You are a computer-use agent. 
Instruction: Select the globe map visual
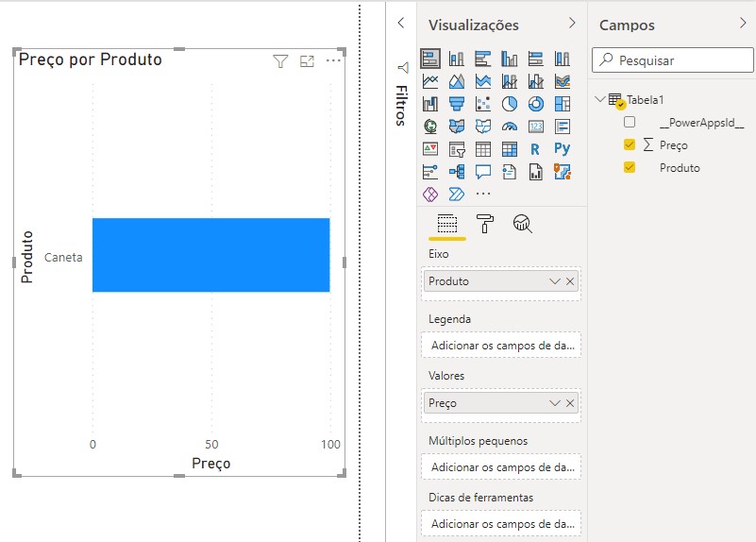430,127
